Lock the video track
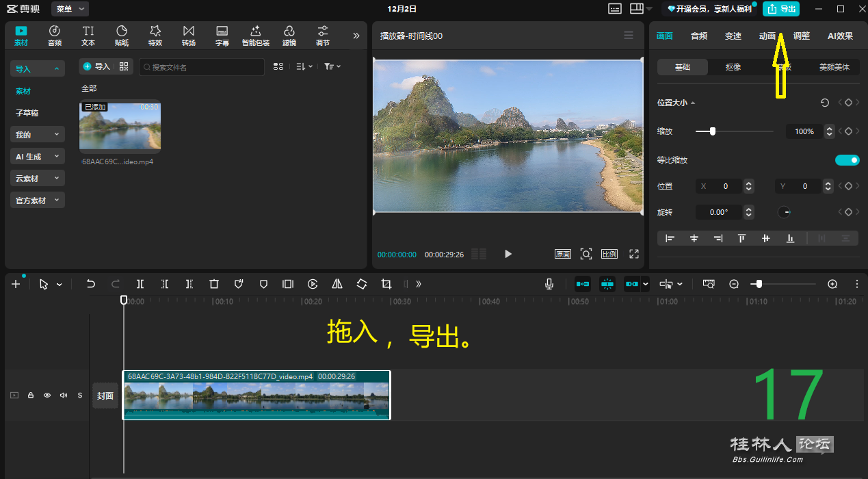Screen dimensions: 868x479 [31, 396]
